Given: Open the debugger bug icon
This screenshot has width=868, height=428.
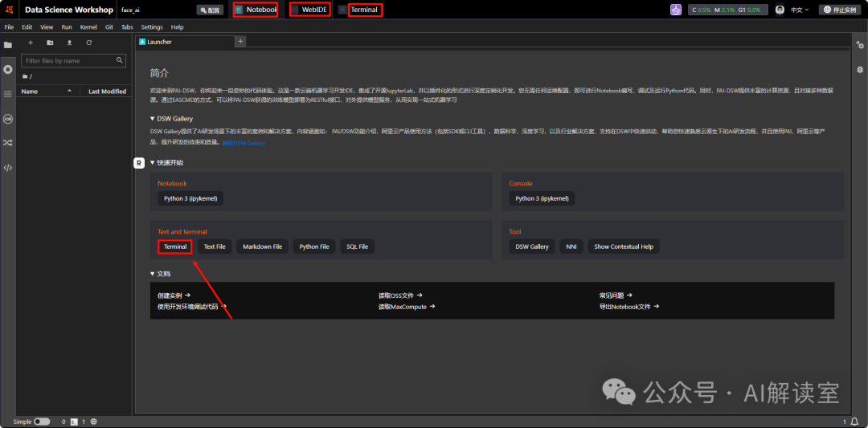Looking at the screenshot, I should tap(860, 70).
